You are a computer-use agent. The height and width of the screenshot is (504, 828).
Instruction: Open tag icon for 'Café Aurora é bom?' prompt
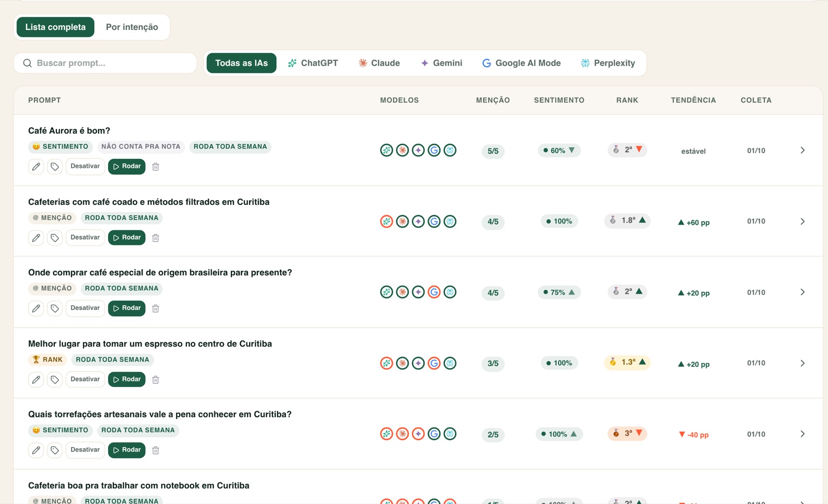point(54,167)
